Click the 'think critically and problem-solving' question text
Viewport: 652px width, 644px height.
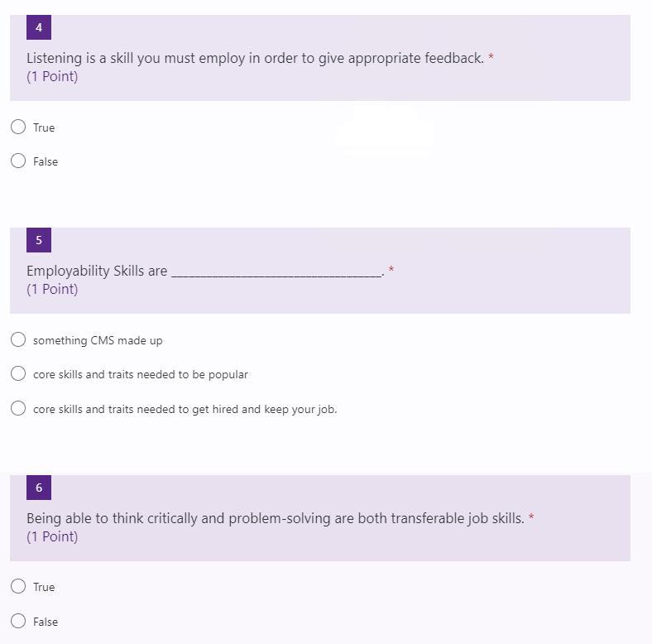tap(275, 518)
